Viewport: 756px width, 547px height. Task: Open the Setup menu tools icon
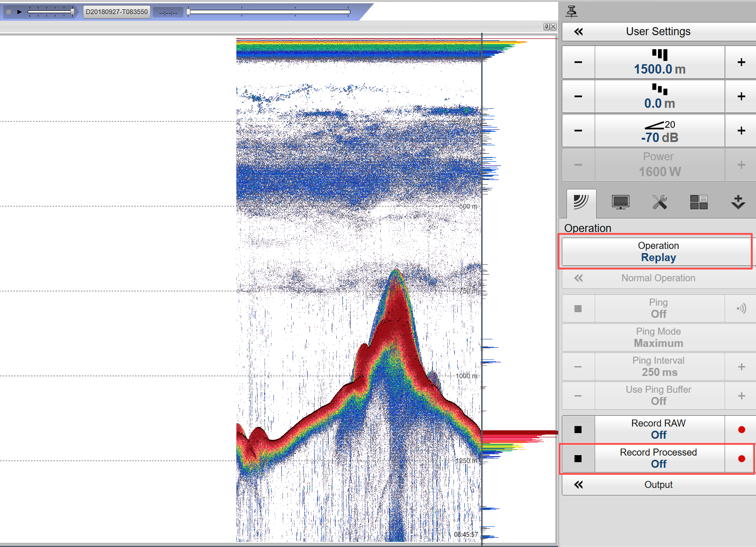(x=659, y=202)
